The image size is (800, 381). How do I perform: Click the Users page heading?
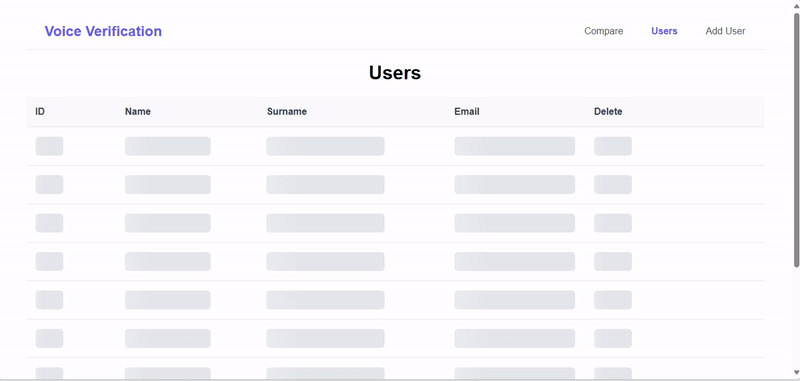pyautogui.click(x=395, y=72)
